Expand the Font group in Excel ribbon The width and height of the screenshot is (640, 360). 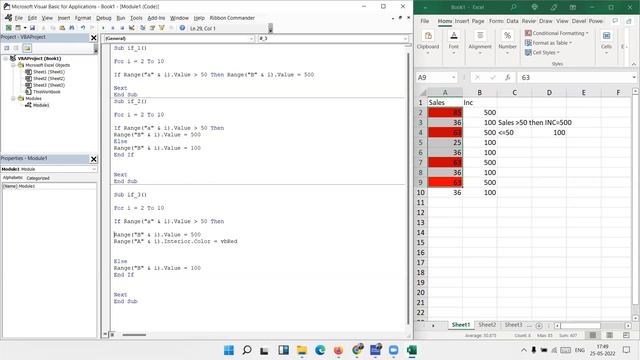click(x=453, y=42)
